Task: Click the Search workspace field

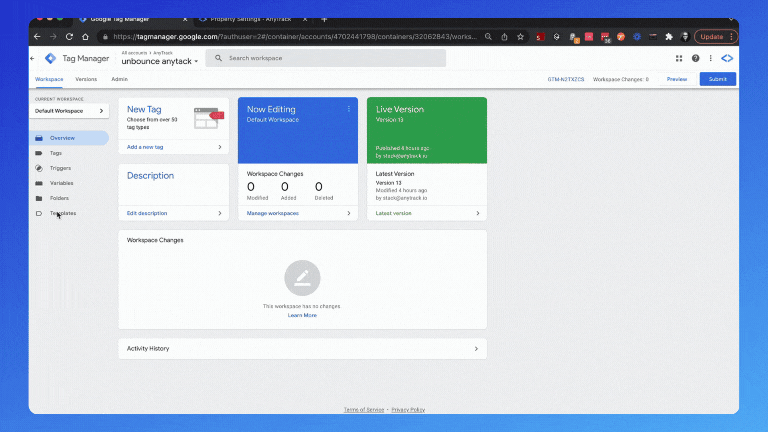Action: click(326, 58)
